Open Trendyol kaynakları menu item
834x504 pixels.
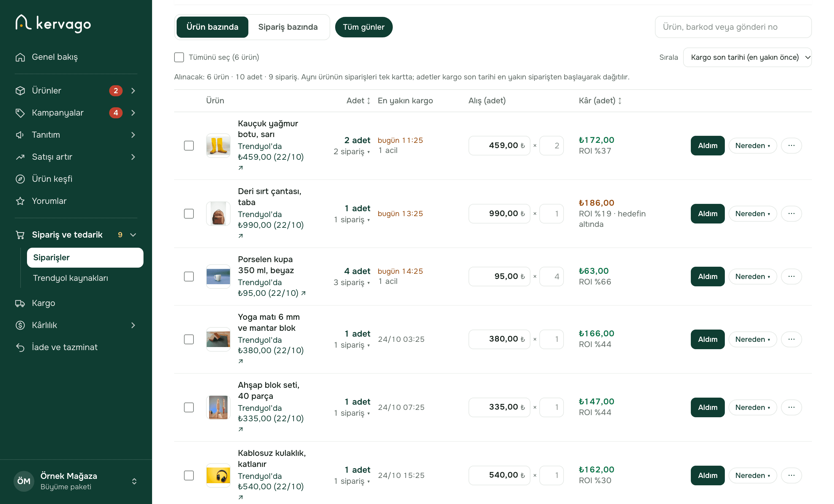click(x=71, y=278)
